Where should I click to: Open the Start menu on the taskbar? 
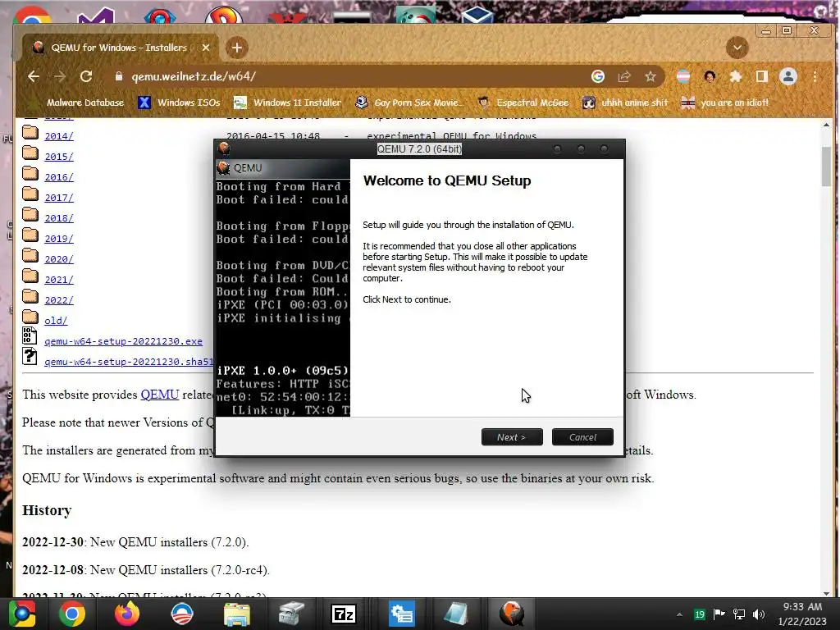21,614
